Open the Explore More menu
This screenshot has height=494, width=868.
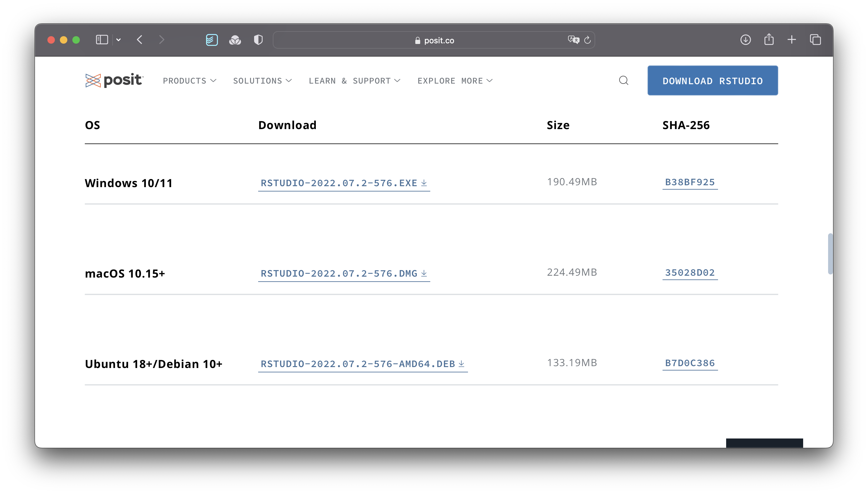[x=455, y=81]
